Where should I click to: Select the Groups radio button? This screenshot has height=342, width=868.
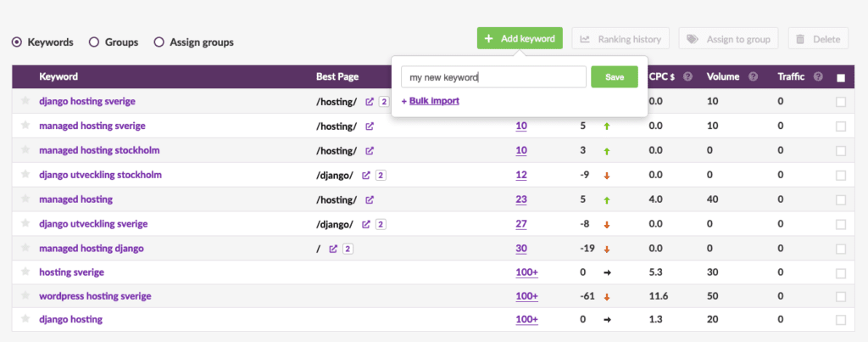pyautogui.click(x=94, y=42)
